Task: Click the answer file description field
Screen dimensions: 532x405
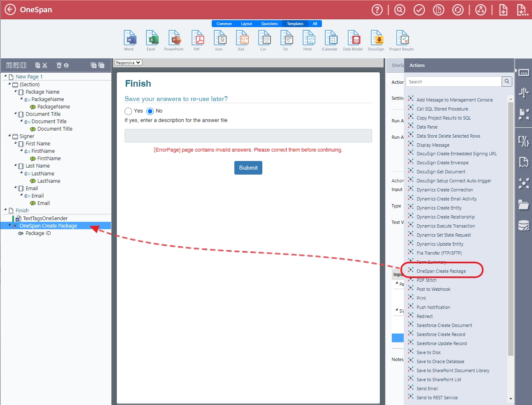Action: click(248, 136)
